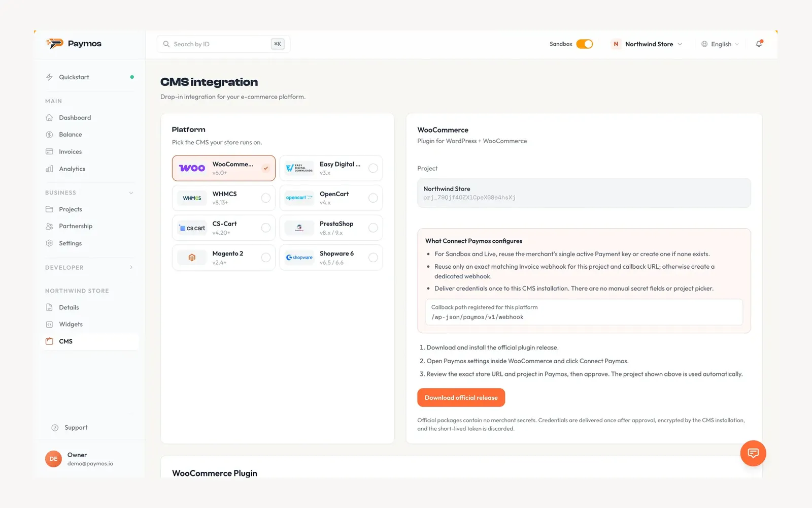Select the OpenCart radio button

(373, 198)
